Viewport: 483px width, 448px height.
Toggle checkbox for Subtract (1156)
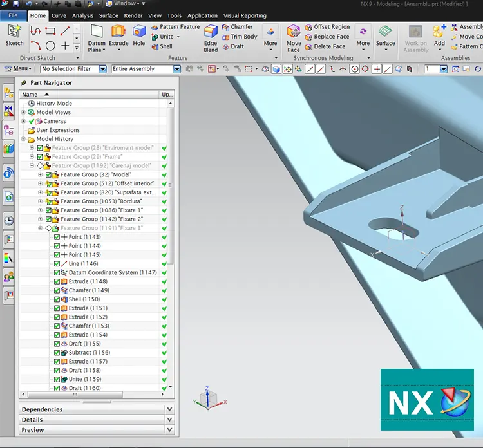coord(57,353)
